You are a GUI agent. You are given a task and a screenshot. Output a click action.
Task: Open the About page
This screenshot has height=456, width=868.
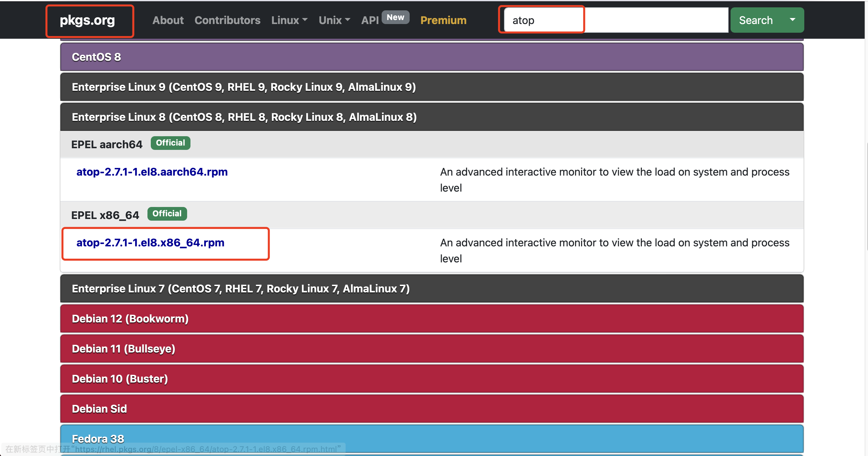168,21
